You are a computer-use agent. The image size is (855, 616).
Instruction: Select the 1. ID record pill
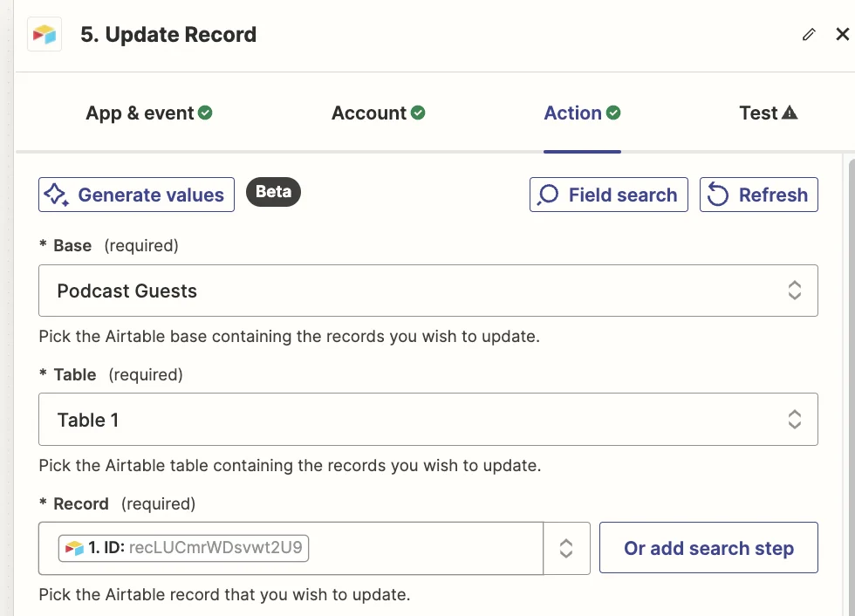tap(184, 548)
